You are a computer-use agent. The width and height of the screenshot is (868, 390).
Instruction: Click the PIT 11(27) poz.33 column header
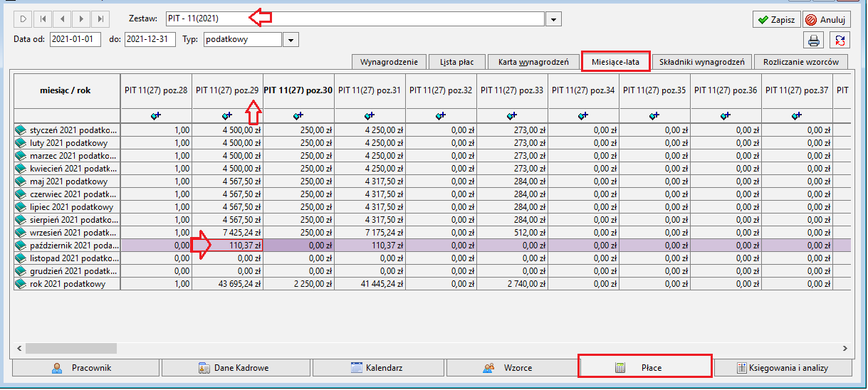[x=513, y=90]
